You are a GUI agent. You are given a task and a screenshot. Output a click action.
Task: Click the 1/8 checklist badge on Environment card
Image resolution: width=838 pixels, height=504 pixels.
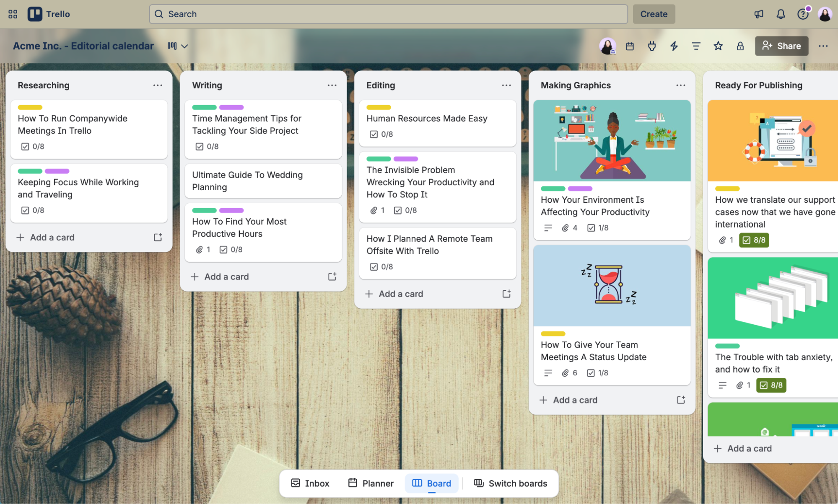[597, 227]
